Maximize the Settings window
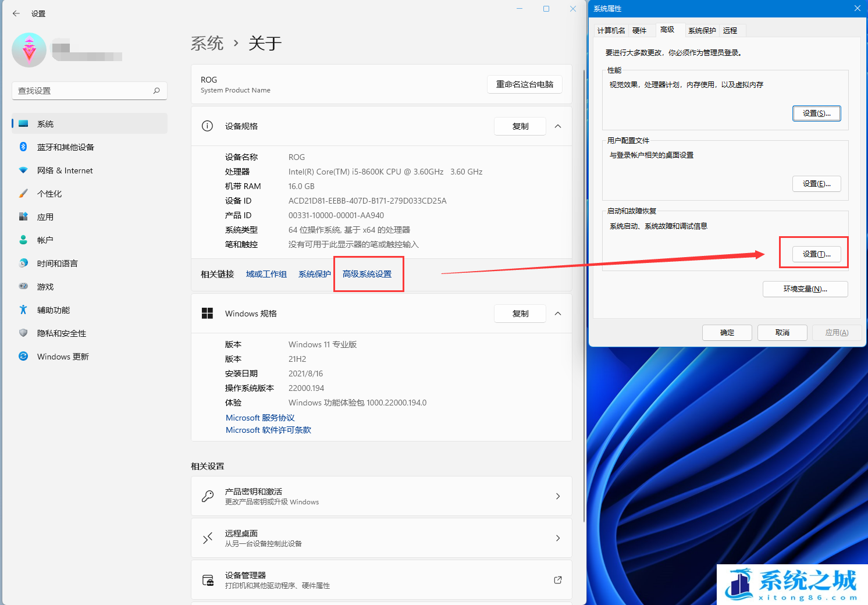The image size is (868, 605). (x=546, y=9)
